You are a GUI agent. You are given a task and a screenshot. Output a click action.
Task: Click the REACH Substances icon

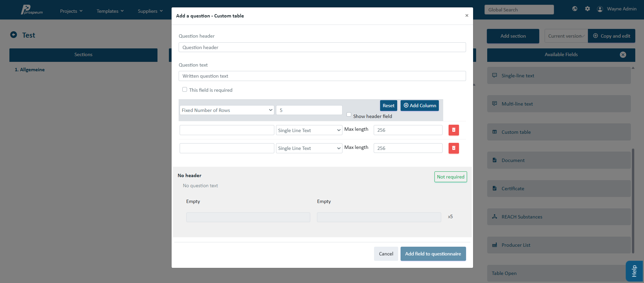tap(495, 216)
